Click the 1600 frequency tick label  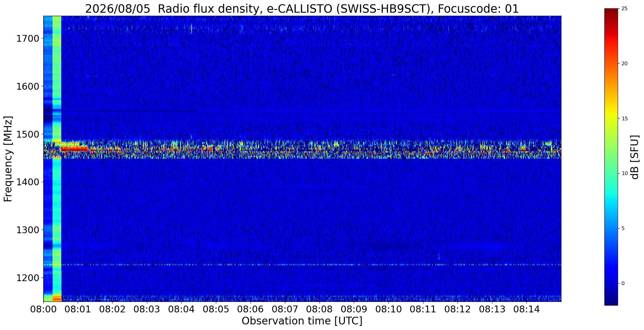click(x=28, y=86)
